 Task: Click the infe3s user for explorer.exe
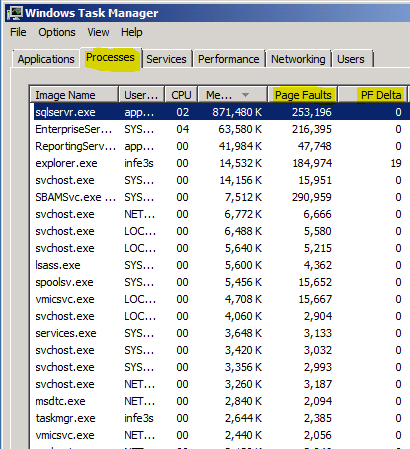click(139, 163)
